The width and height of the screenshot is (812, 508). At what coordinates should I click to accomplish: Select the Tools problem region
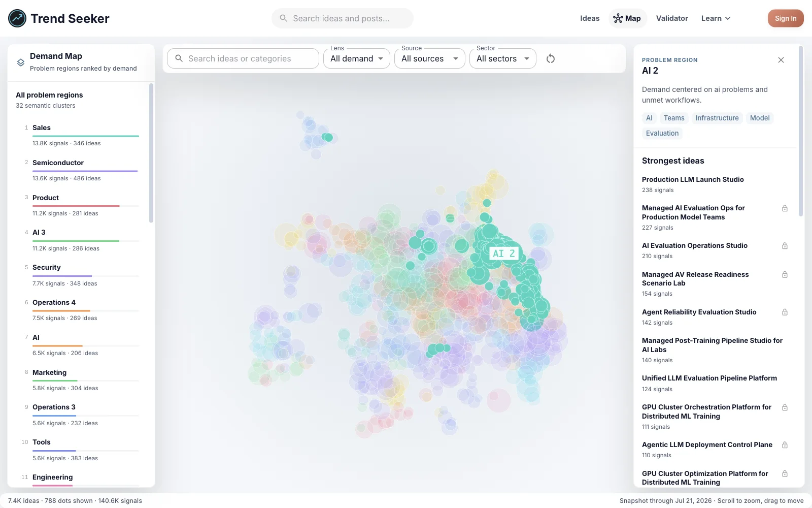[81, 450]
